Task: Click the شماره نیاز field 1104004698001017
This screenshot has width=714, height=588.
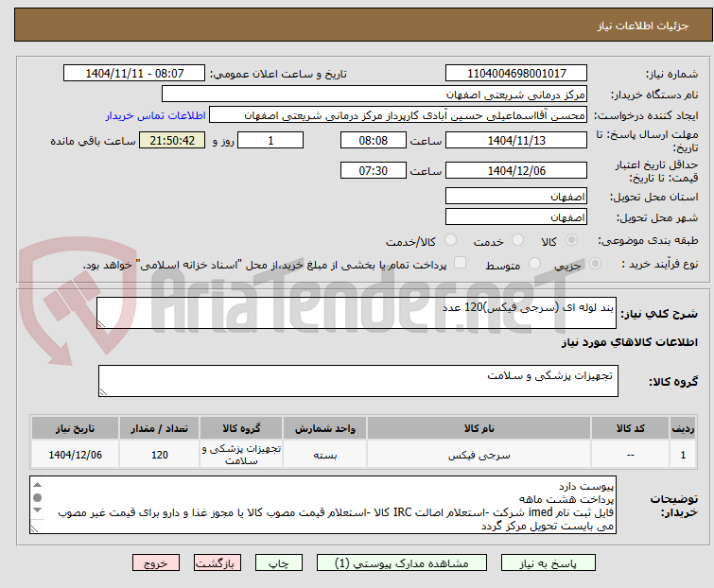Action: click(516, 74)
